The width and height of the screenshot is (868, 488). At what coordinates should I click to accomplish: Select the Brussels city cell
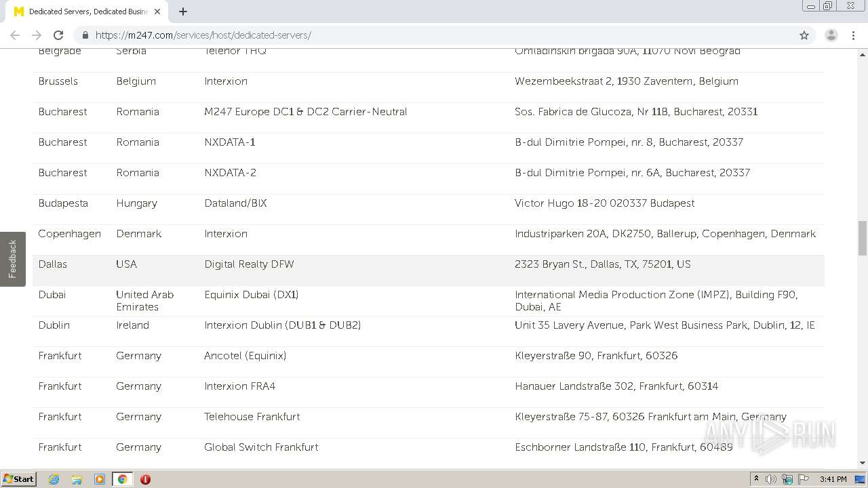tap(58, 81)
